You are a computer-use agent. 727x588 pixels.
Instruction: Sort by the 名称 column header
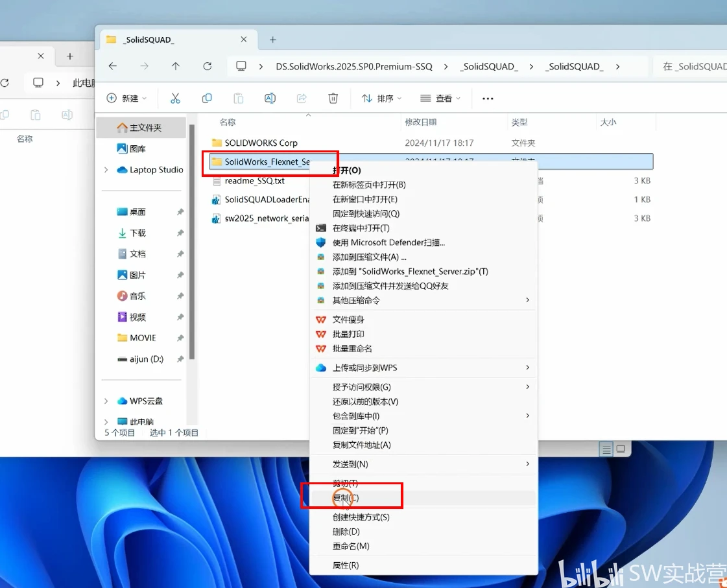[227, 123]
